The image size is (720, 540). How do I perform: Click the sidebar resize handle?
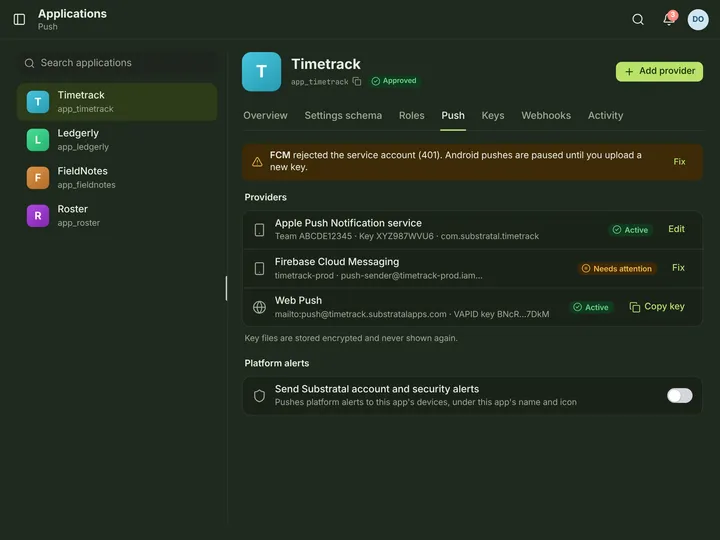click(226, 288)
